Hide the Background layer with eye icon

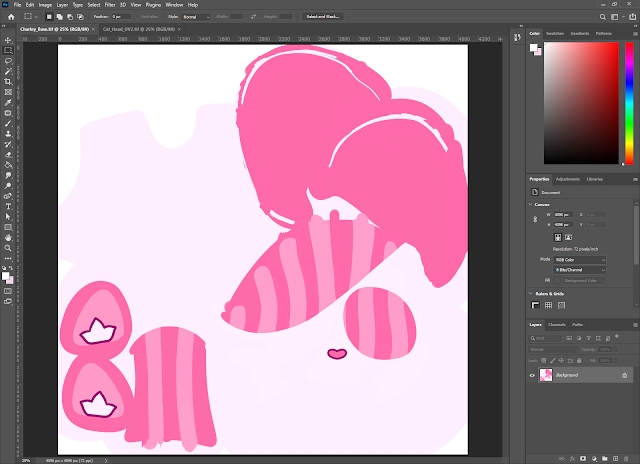point(532,375)
